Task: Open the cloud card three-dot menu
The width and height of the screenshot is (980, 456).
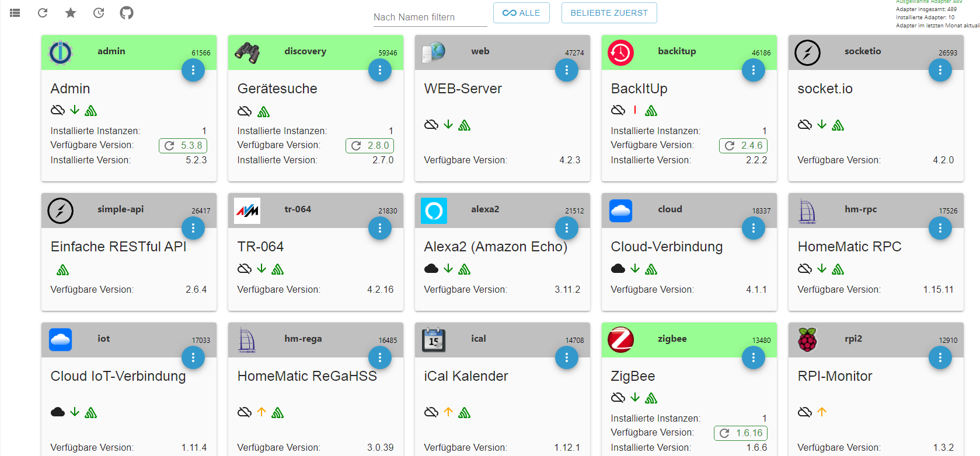Action: (754, 228)
